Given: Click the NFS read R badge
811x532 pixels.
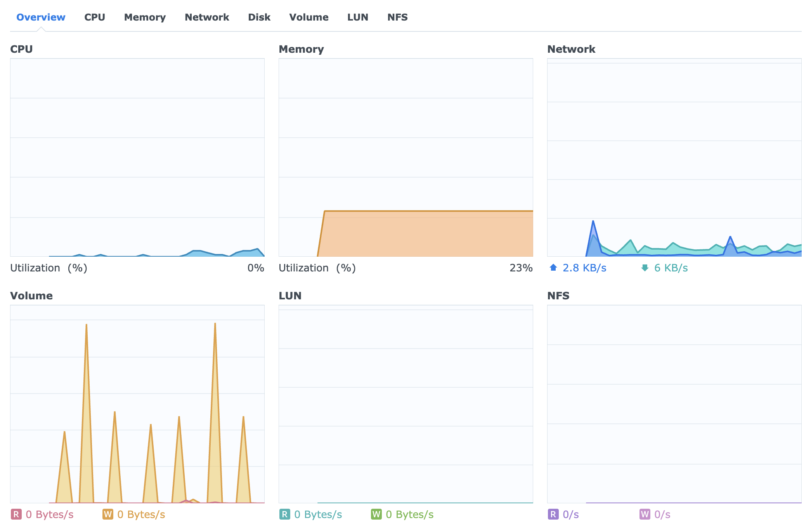Looking at the screenshot, I should tap(553, 514).
